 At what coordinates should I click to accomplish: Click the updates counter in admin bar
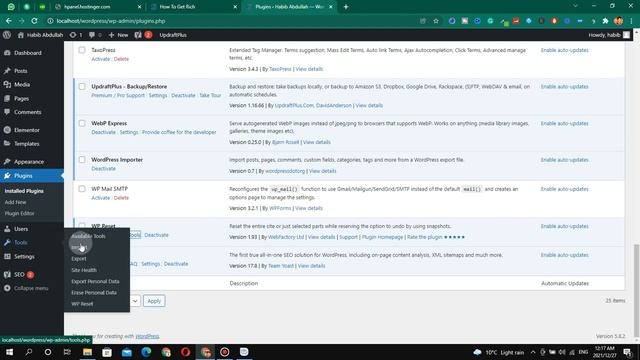pos(76,35)
